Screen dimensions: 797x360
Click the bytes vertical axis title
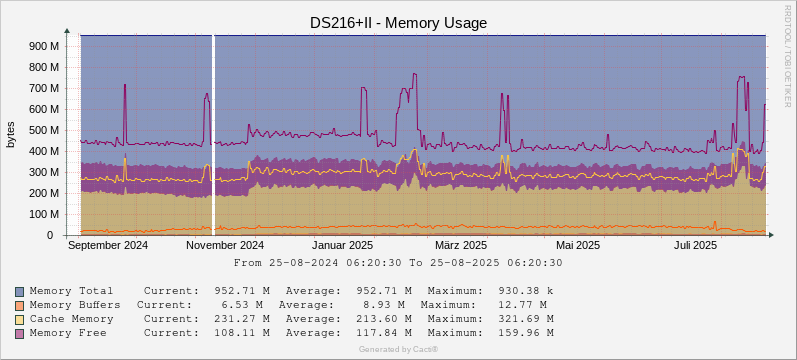point(11,135)
